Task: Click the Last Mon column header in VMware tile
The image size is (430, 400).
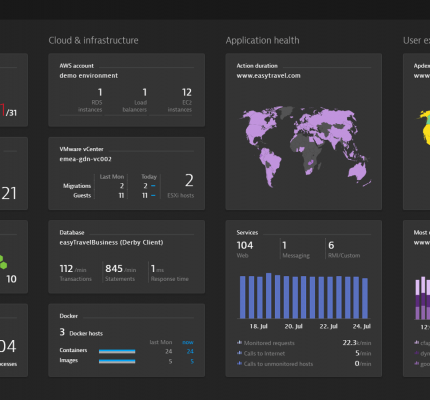Action: (112, 177)
